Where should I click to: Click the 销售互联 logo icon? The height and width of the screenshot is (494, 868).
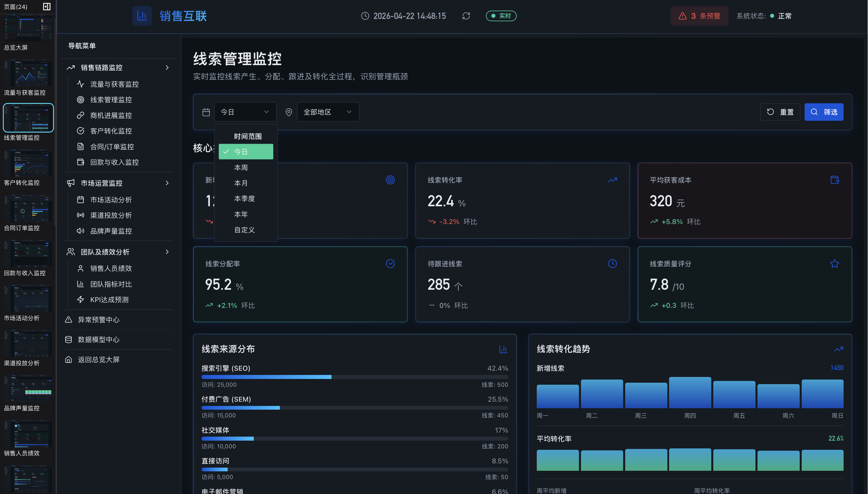click(142, 15)
